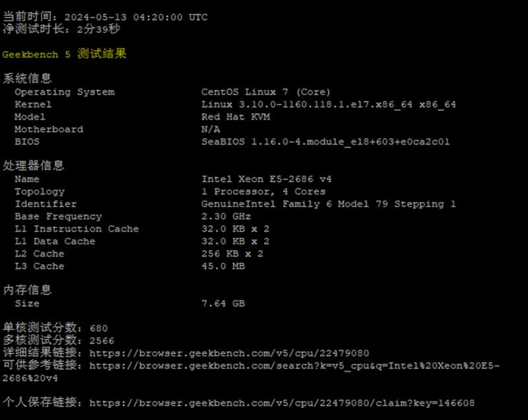
Task: Click the Linux kernel version text
Action: click(x=328, y=104)
